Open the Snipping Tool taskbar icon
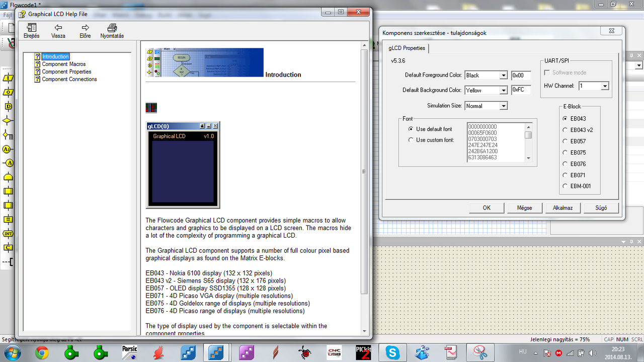The height and width of the screenshot is (362, 644). pyautogui.click(x=480, y=353)
